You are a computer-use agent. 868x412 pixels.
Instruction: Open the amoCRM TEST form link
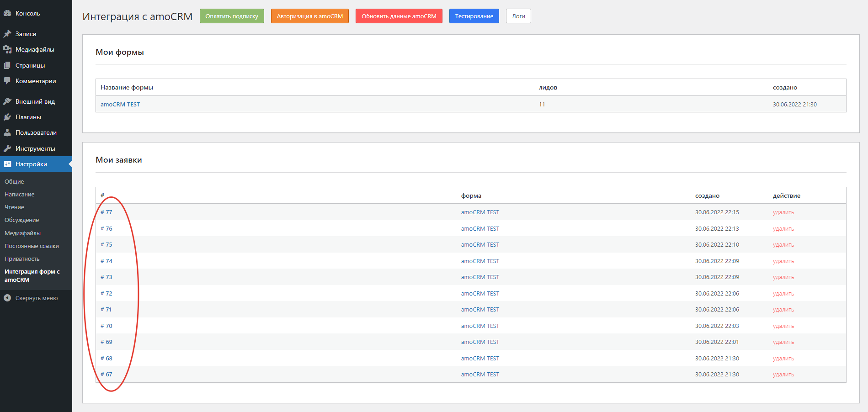click(120, 104)
